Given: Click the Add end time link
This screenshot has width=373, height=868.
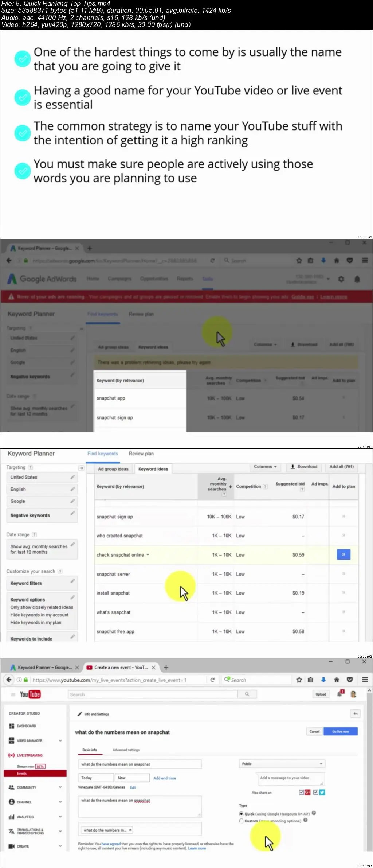Looking at the screenshot, I should [165, 778].
